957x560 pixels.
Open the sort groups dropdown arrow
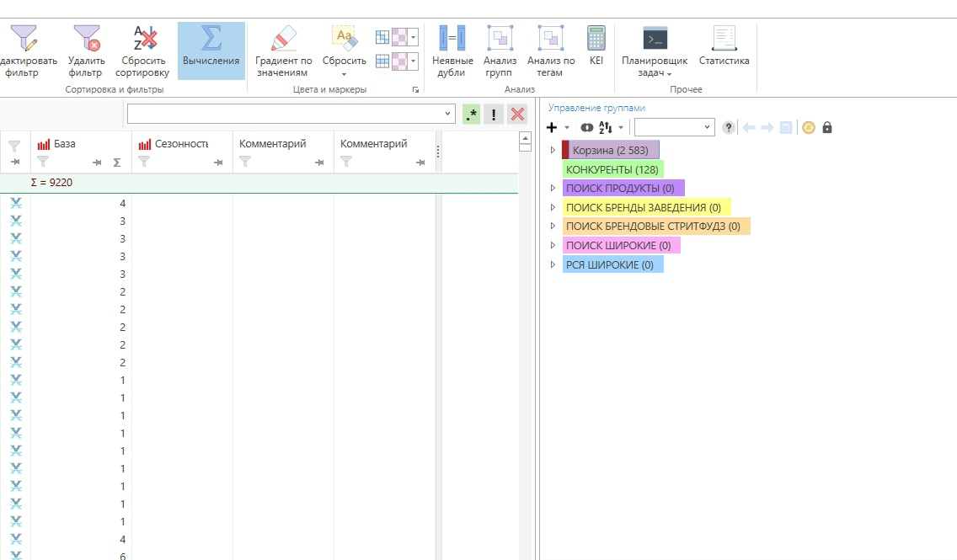pos(621,127)
